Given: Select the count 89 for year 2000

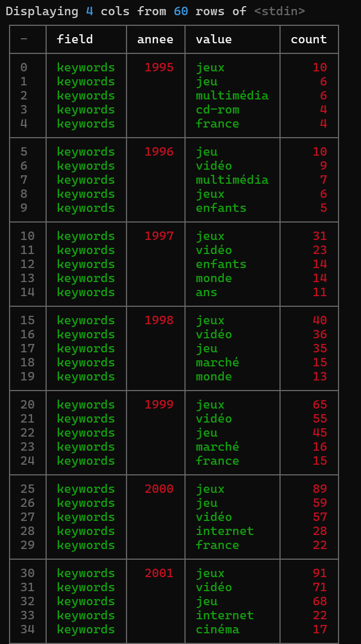Looking at the screenshot, I should coord(319,489).
